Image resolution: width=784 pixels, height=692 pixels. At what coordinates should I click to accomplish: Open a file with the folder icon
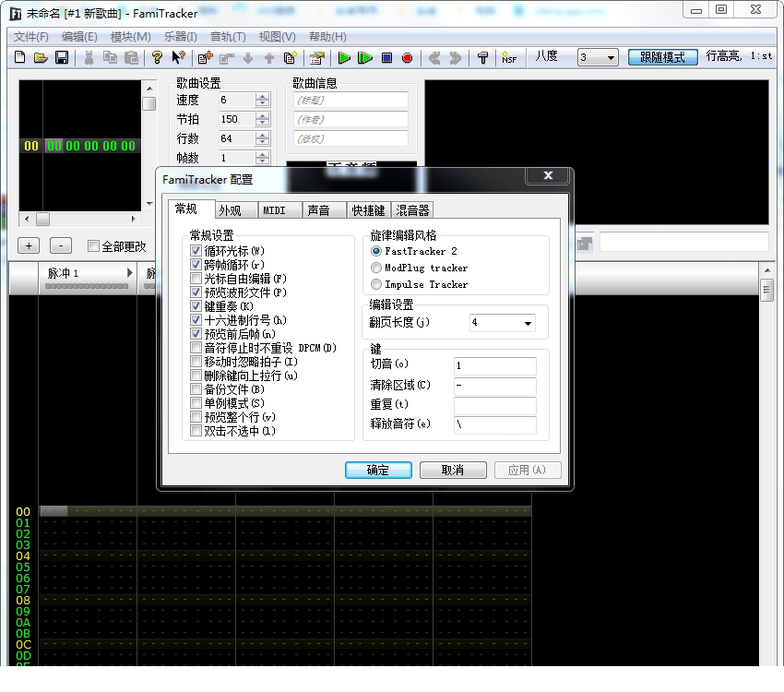tap(41, 57)
